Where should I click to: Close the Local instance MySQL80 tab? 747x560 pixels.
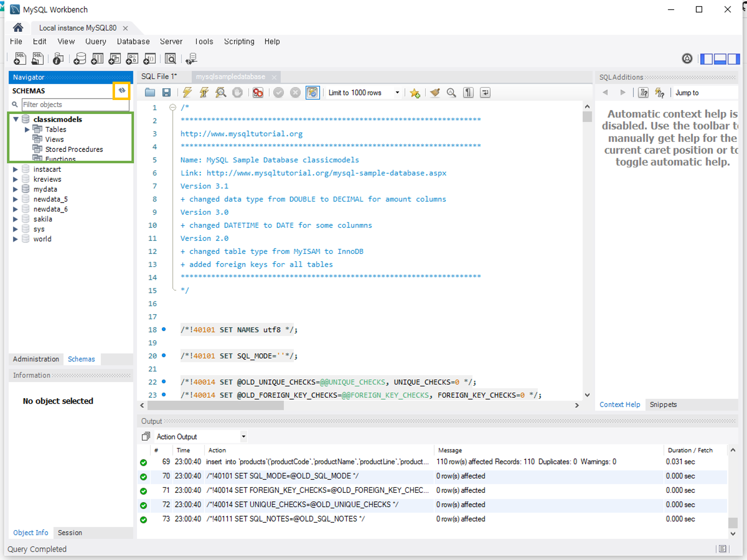tap(125, 28)
